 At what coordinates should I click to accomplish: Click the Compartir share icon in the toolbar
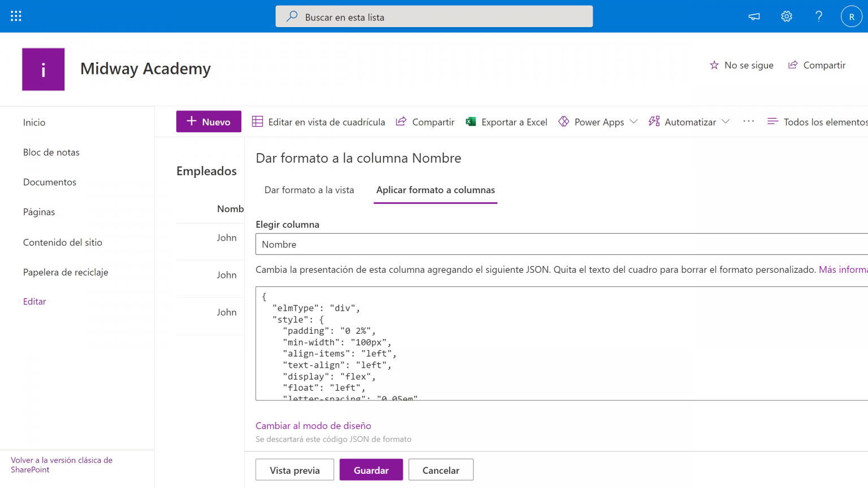[401, 121]
